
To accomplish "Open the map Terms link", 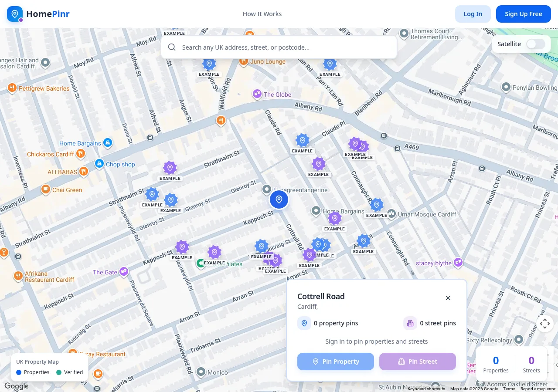I will (509, 389).
